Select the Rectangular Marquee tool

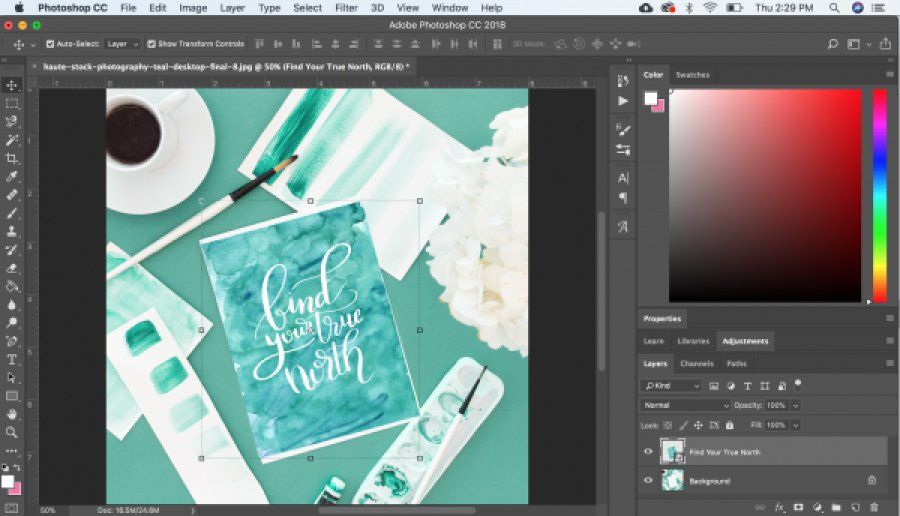[x=11, y=104]
